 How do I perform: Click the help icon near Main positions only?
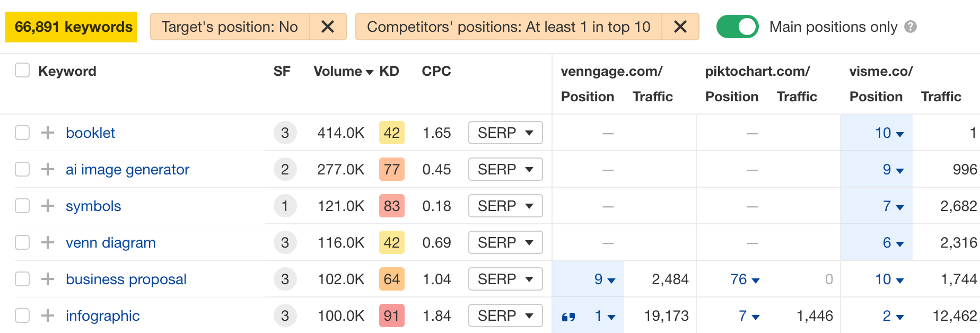coord(911,27)
